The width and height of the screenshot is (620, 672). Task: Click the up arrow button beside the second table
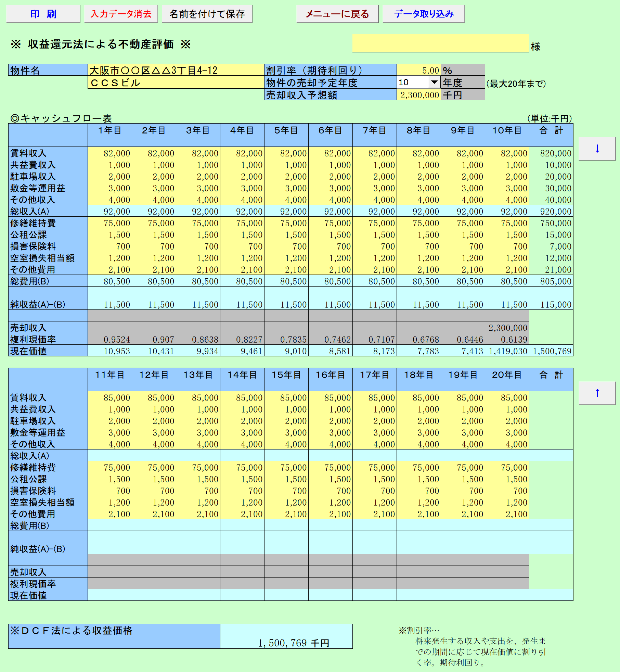[597, 393]
